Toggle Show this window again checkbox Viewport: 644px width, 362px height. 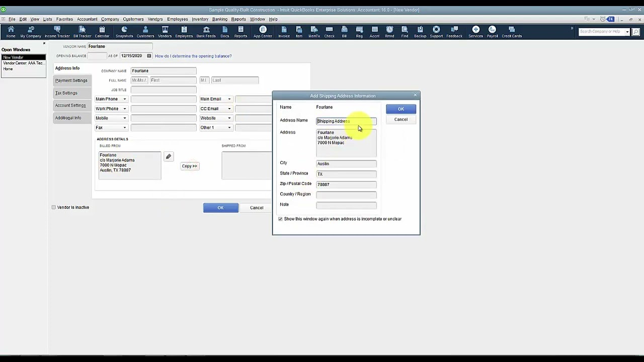[x=281, y=219]
